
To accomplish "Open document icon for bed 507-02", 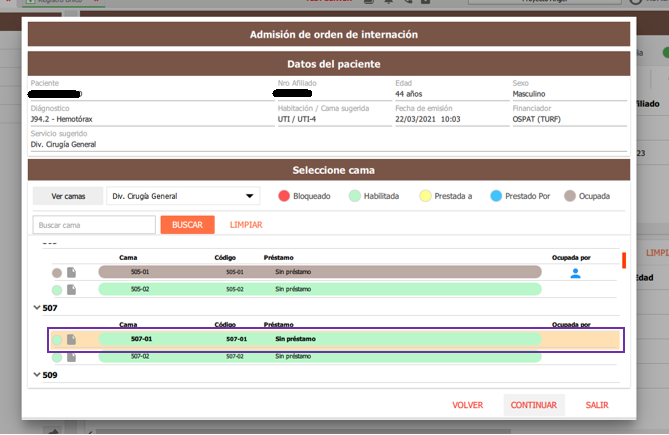I will click(x=71, y=357).
